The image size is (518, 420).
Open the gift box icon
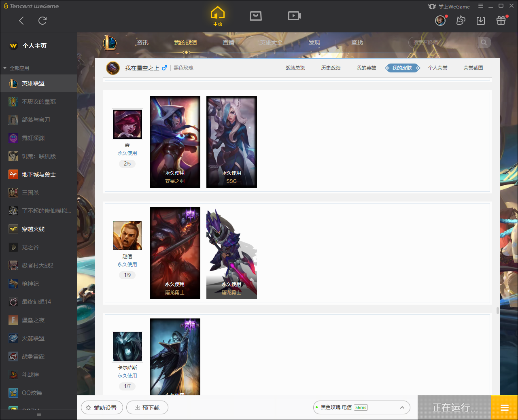(501, 20)
